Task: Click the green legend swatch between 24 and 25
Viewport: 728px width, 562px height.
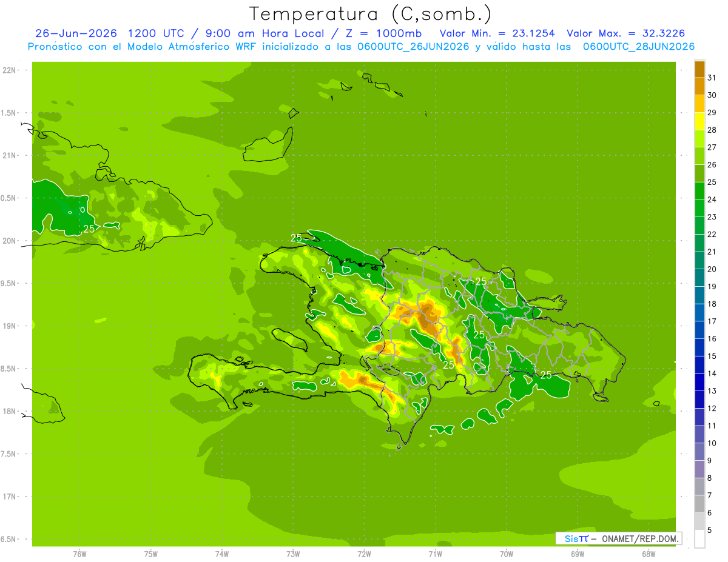Action: (699, 191)
